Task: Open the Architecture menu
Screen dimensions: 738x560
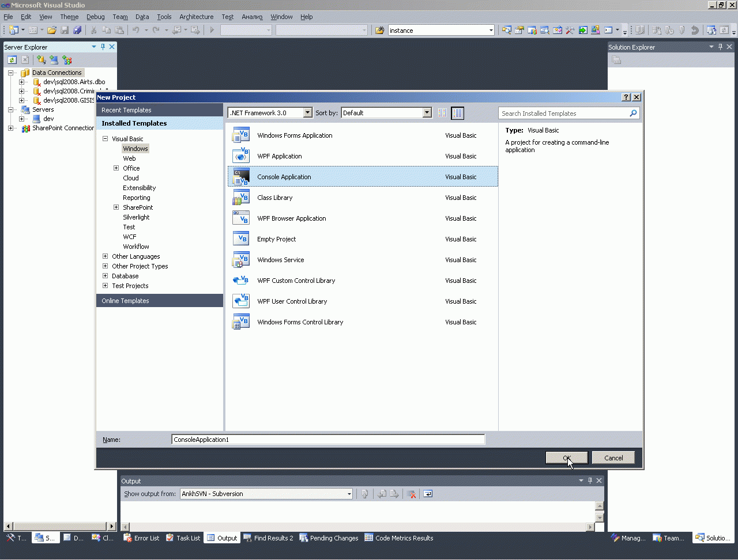Action: click(196, 17)
